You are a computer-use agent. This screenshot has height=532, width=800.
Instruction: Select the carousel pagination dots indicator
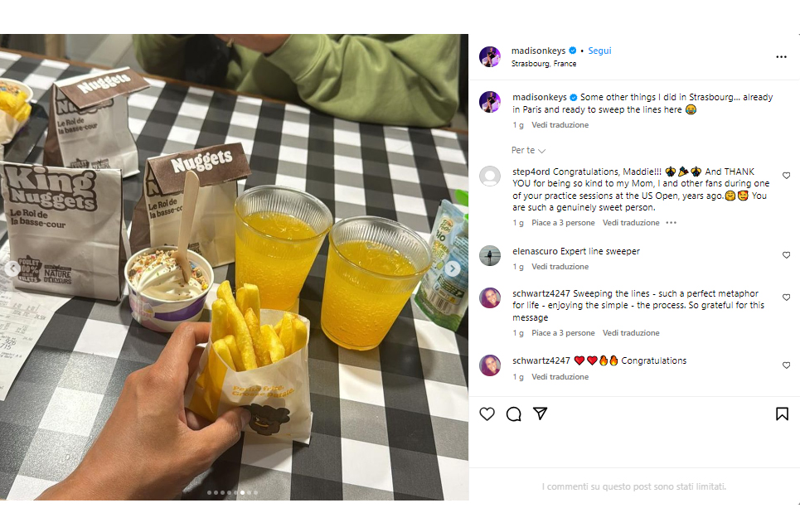click(x=232, y=493)
